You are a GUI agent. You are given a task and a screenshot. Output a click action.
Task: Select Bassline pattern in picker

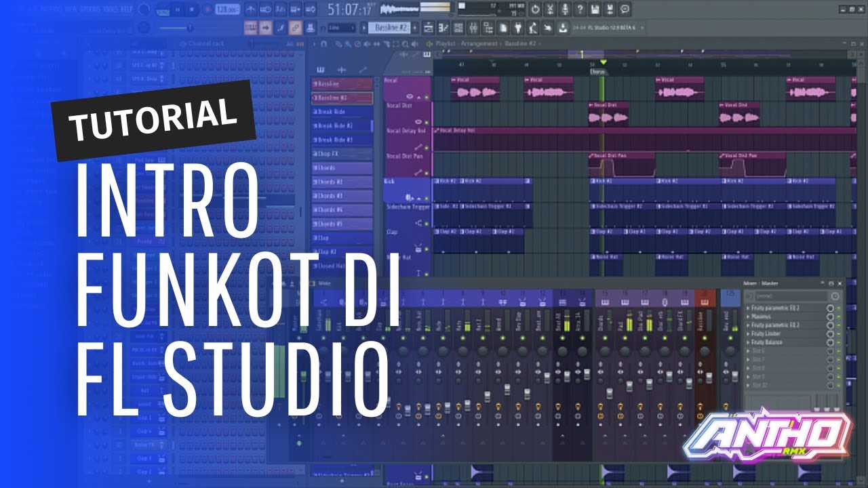[x=342, y=84]
